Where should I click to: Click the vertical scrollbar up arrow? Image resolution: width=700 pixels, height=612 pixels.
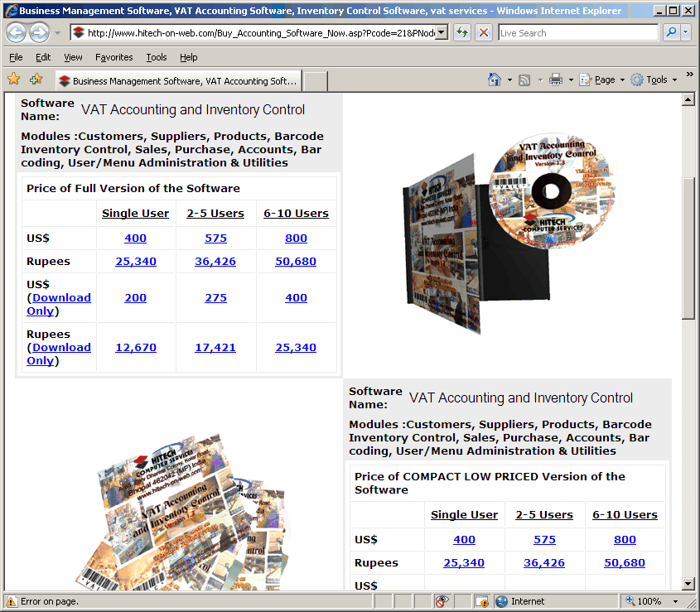pos(688,99)
